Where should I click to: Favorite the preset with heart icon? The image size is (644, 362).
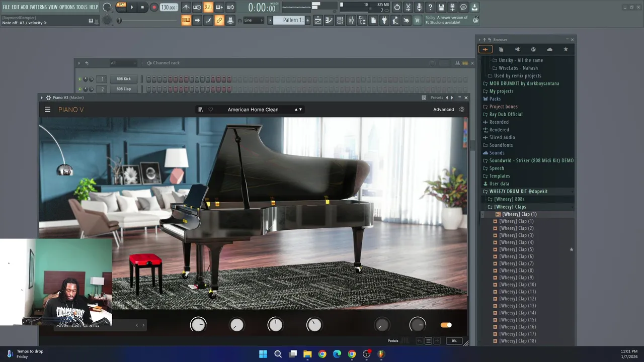pyautogui.click(x=210, y=110)
